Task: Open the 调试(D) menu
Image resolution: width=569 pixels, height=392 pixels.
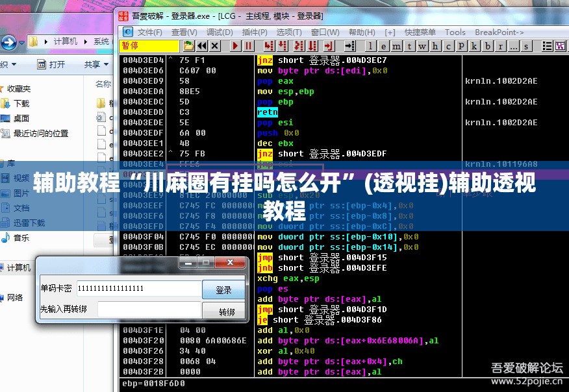Action: 220,32
